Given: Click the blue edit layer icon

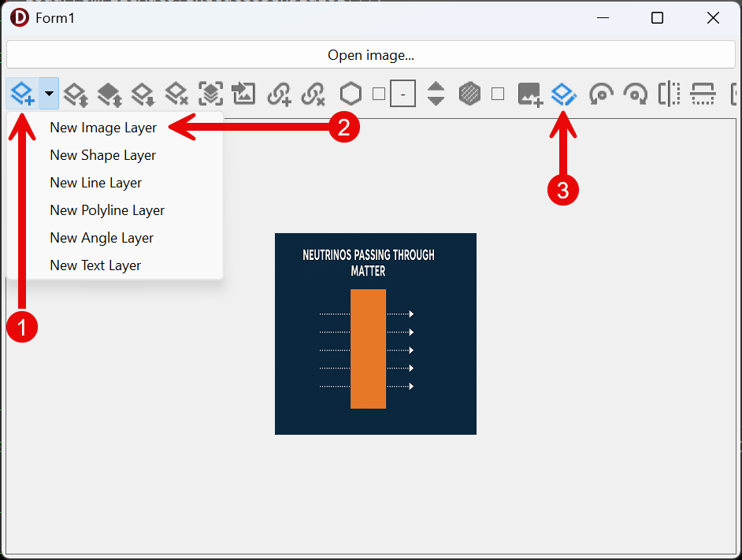Looking at the screenshot, I should tap(564, 94).
